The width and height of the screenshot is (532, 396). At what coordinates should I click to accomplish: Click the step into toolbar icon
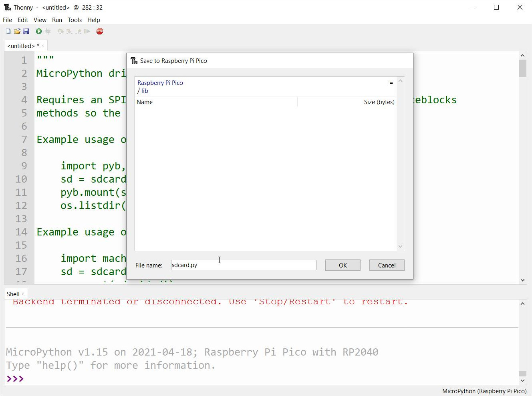pos(69,31)
